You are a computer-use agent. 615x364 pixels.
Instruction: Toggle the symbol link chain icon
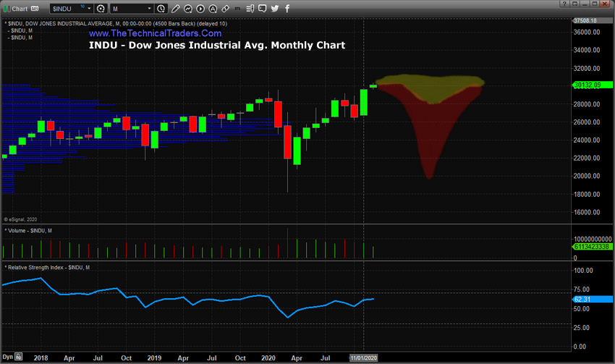tap(226, 9)
